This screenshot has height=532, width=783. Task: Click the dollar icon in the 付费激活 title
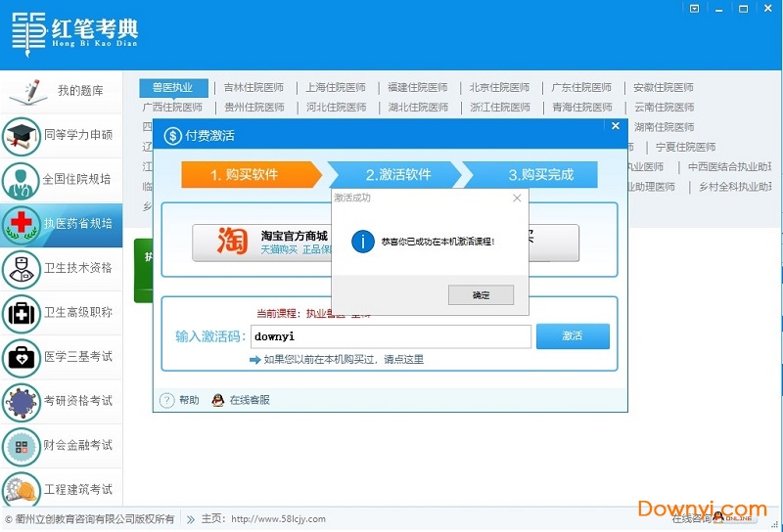(172, 136)
